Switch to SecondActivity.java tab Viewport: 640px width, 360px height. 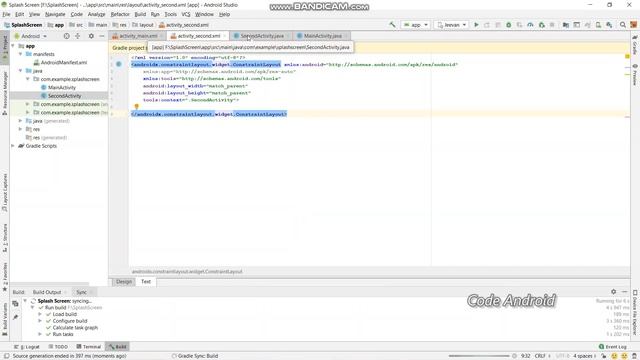click(262, 36)
